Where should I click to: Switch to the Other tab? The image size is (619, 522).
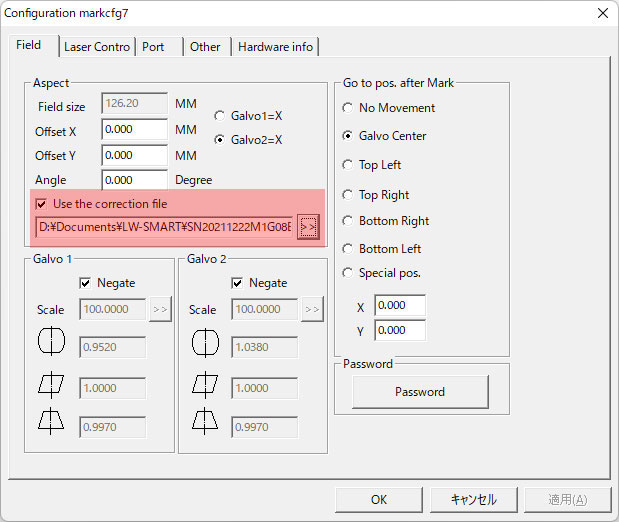coord(207,47)
